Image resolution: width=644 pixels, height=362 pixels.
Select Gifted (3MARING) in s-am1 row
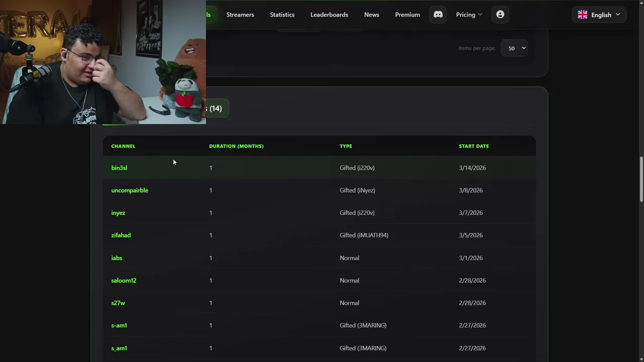point(363,325)
